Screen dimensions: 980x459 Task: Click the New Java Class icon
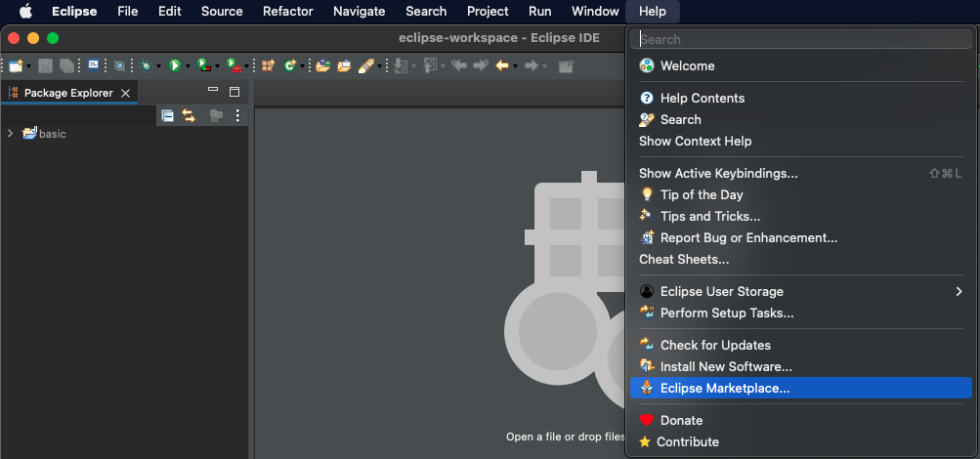pos(290,65)
